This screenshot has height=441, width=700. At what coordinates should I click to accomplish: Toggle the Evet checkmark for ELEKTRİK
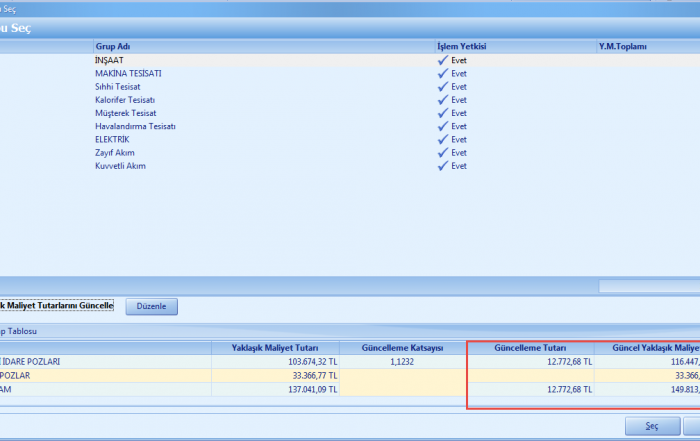442,140
